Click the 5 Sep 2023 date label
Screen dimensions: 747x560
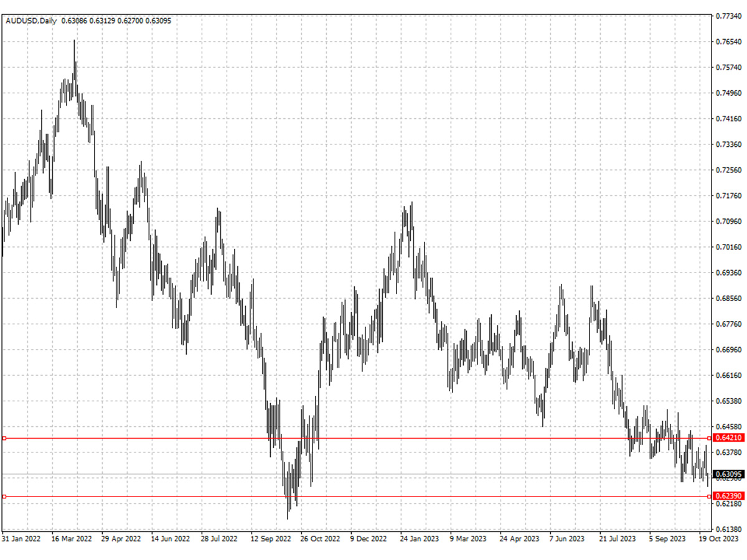pyautogui.click(x=668, y=539)
